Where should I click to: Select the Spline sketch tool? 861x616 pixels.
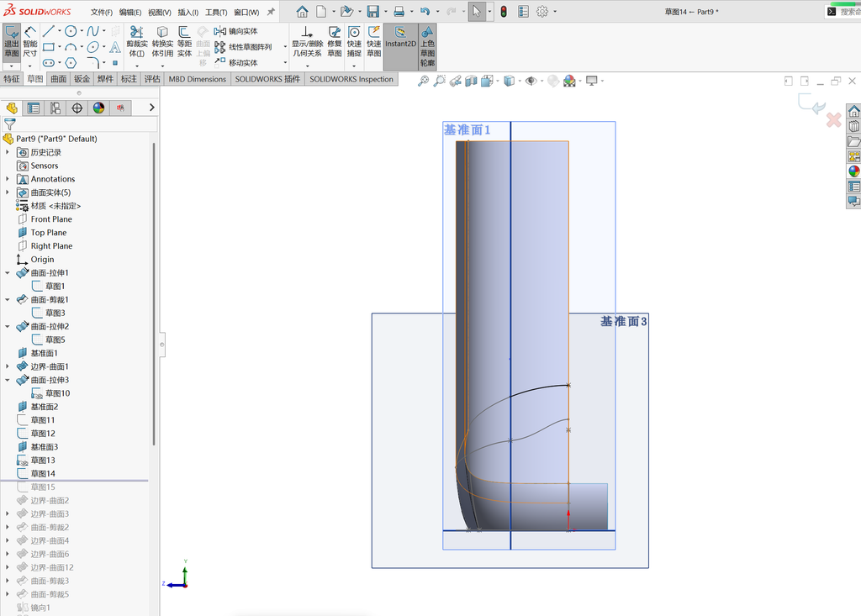click(92, 31)
